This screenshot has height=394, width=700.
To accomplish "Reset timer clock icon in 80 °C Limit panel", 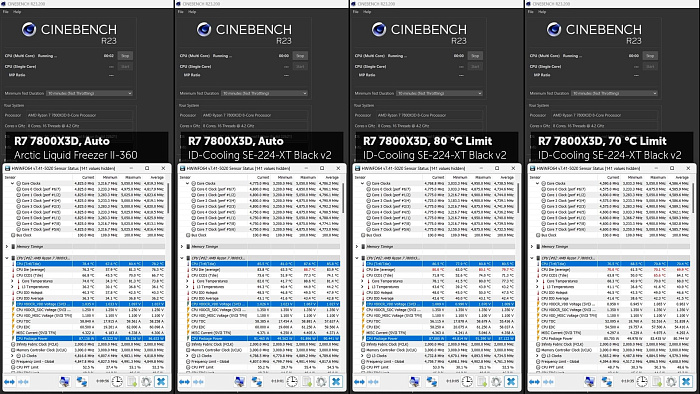I will [x=467, y=382].
